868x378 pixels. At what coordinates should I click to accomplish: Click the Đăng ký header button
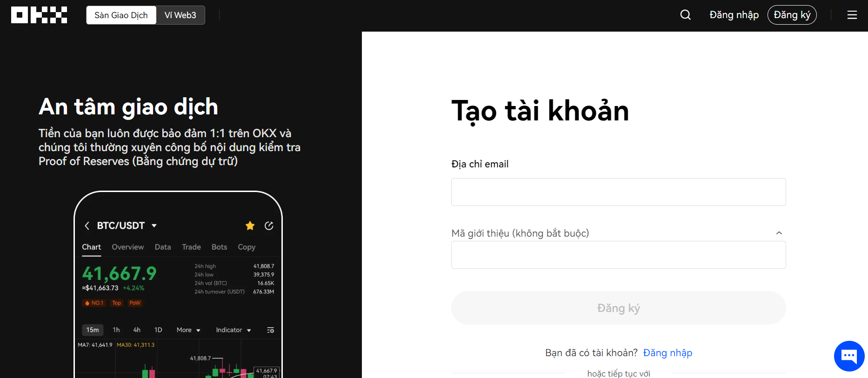[792, 15]
